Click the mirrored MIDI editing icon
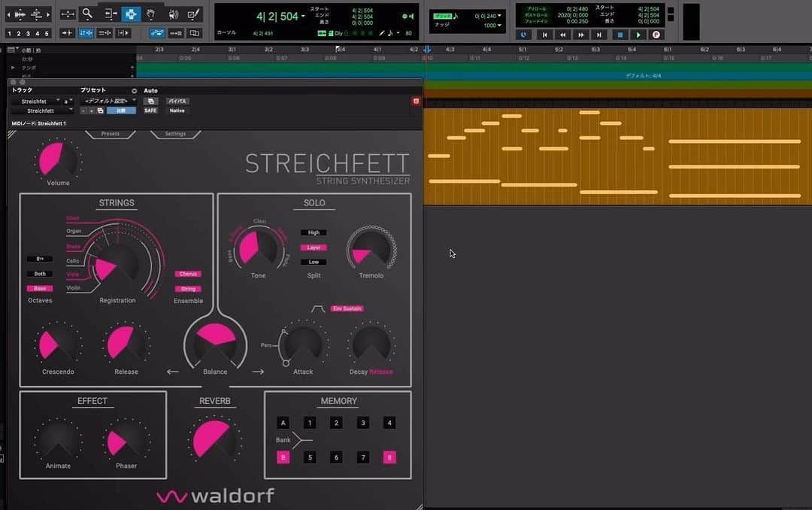This screenshot has height=510, width=812. click(x=176, y=33)
